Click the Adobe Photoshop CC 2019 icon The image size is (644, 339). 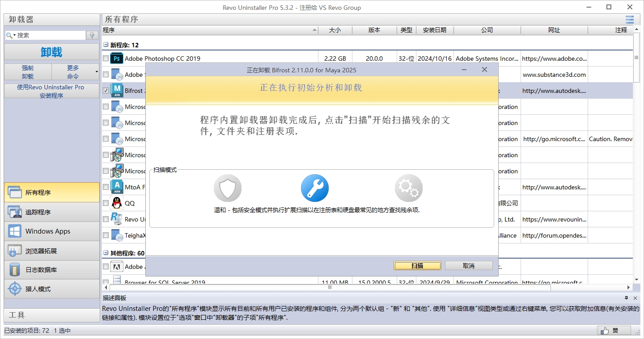[117, 59]
